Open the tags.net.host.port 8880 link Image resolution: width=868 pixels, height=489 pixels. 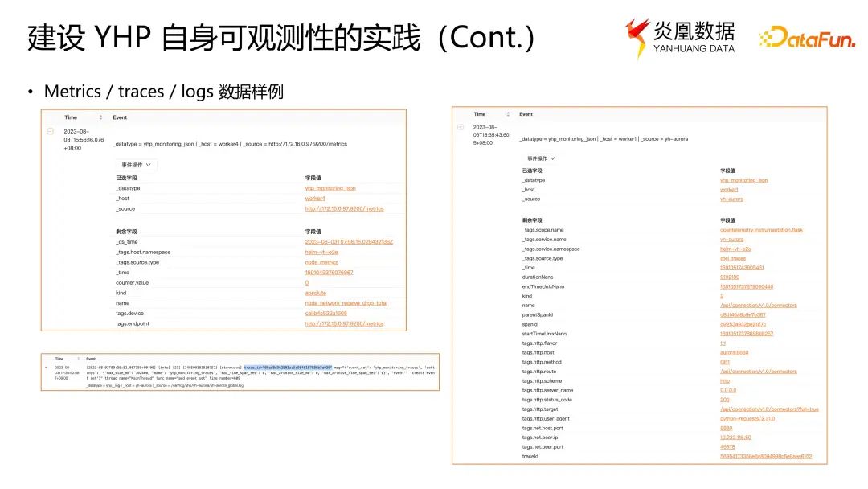click(727, 428)
